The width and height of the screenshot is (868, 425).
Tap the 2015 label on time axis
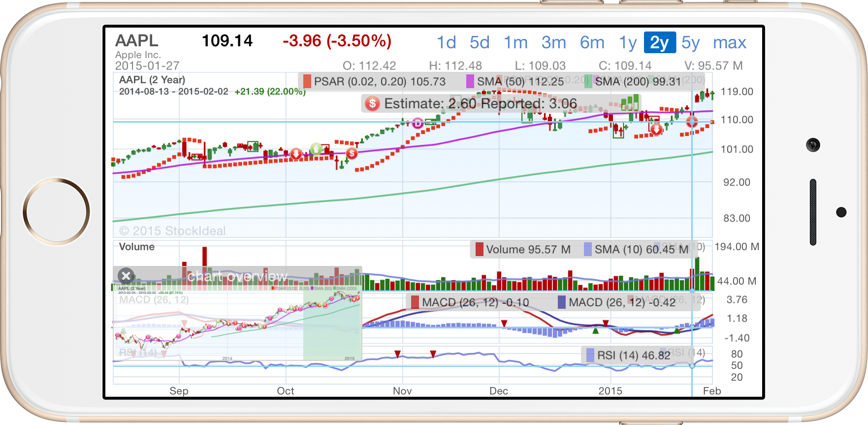611,391
